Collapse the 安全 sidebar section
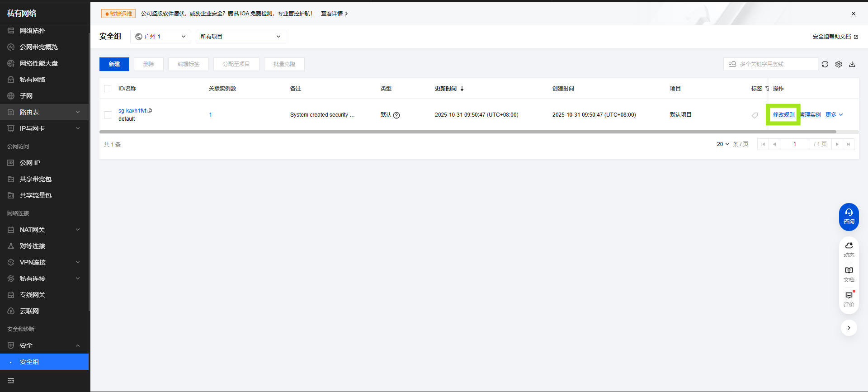868x392 pixels. point(44,345)
